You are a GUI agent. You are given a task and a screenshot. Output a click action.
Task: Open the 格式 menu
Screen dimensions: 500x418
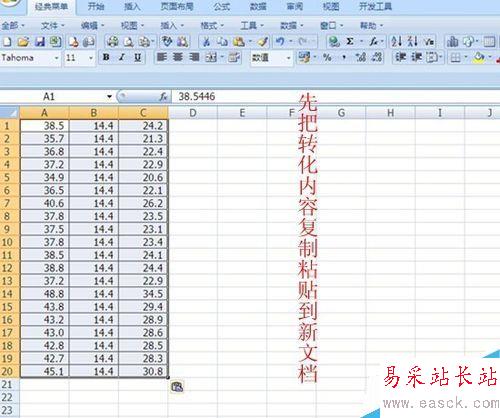[212, 26]
